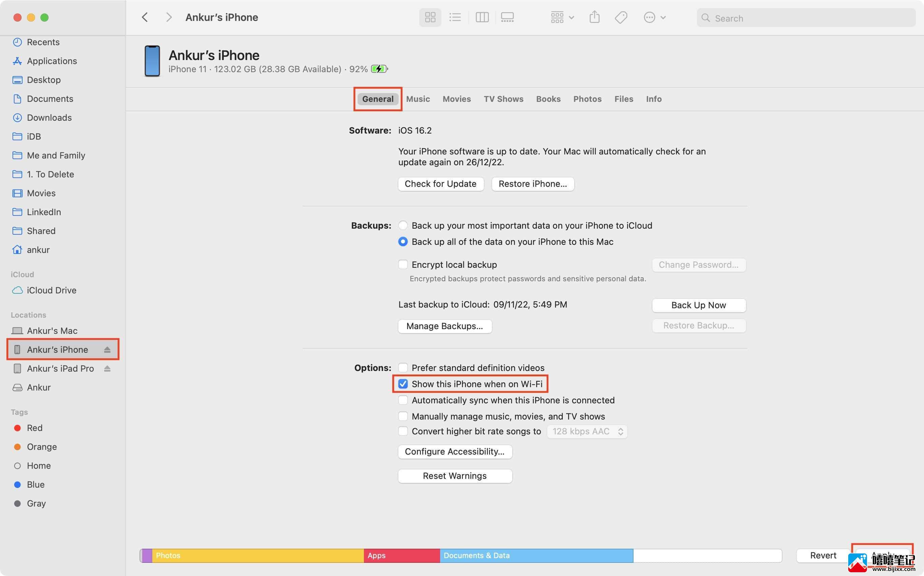Open the 128 kbps AAC dropdown

(x=587, y=432)
